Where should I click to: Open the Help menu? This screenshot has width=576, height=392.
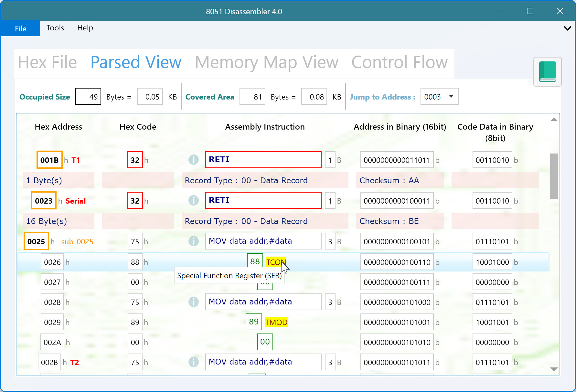click(x=85, y=28)
